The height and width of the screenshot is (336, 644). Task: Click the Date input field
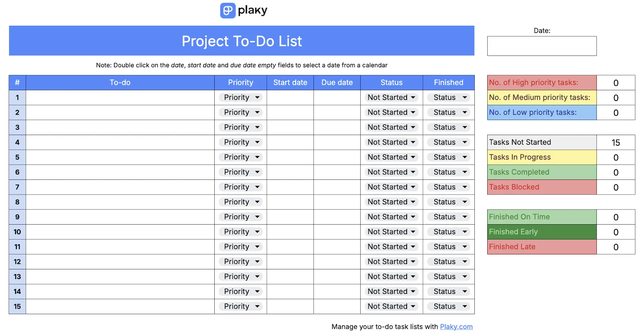pyautogui.click(x=541, y=46)
